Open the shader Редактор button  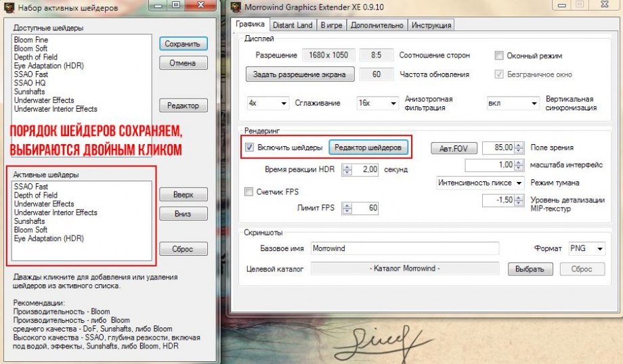183,106
